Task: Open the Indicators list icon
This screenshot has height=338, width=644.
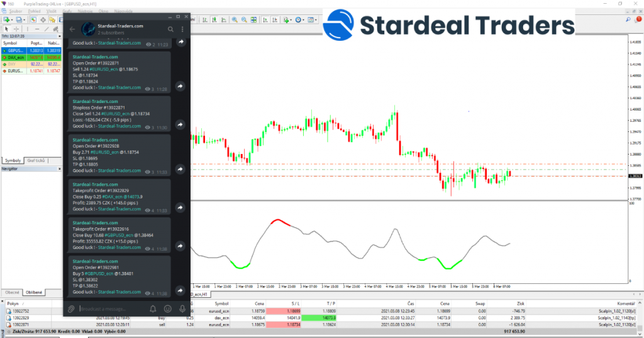Action: pos(286,19)
